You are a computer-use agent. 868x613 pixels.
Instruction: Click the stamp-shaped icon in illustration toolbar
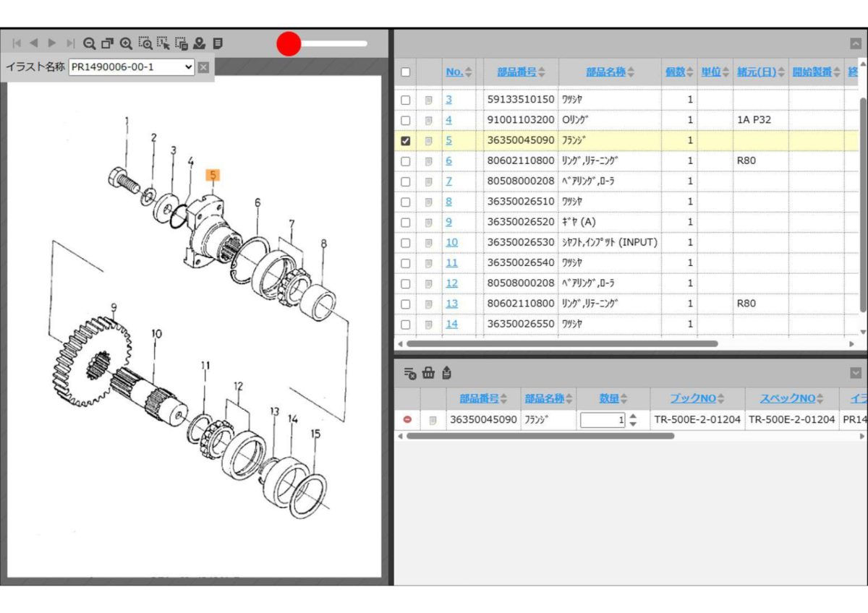coord(199,43)
